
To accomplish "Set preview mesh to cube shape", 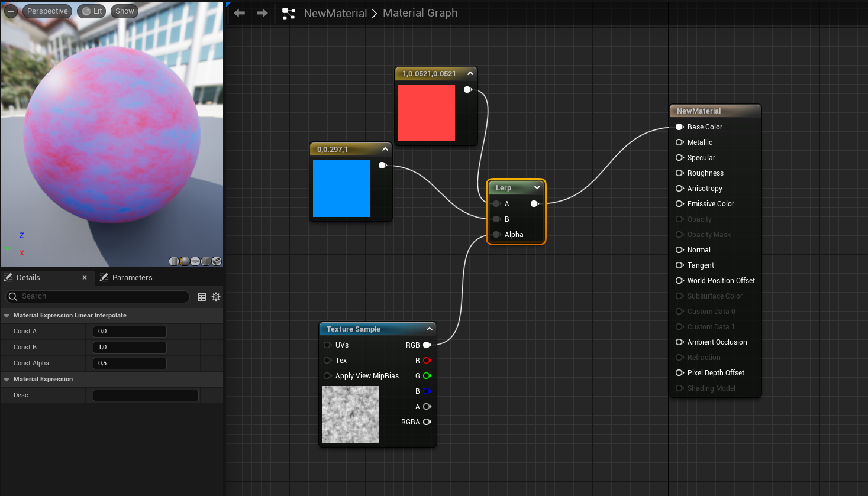I will coord(206,261).
